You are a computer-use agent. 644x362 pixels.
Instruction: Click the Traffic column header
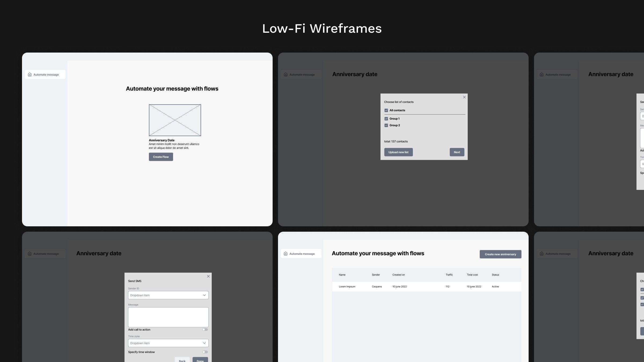click(x=449, y=275)
